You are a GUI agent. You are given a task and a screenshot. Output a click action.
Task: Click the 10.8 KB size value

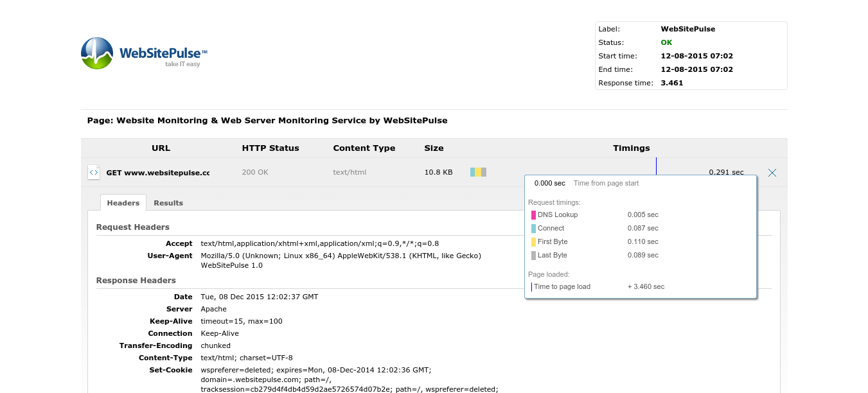pos(438,173)
